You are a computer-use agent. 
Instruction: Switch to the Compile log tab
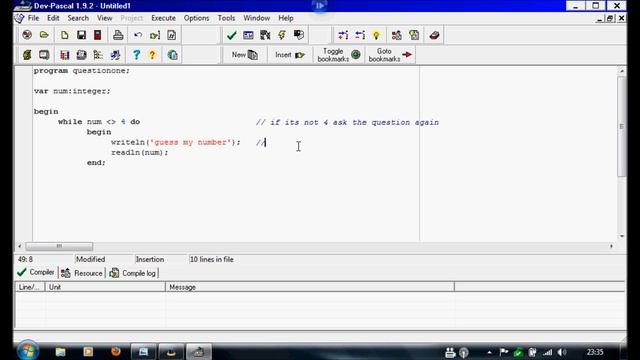click(x=133, y=273)
